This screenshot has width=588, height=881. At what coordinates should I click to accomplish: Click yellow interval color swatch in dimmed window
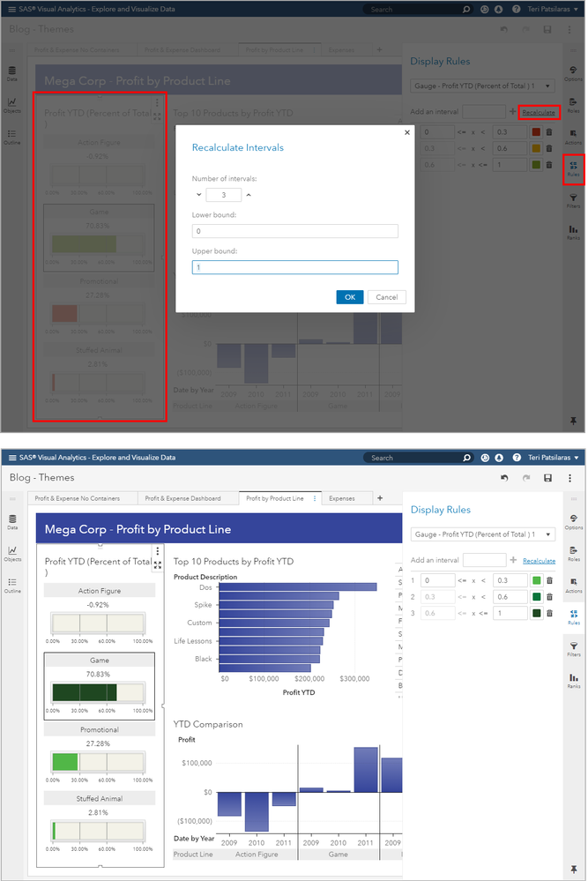[536, 148]
